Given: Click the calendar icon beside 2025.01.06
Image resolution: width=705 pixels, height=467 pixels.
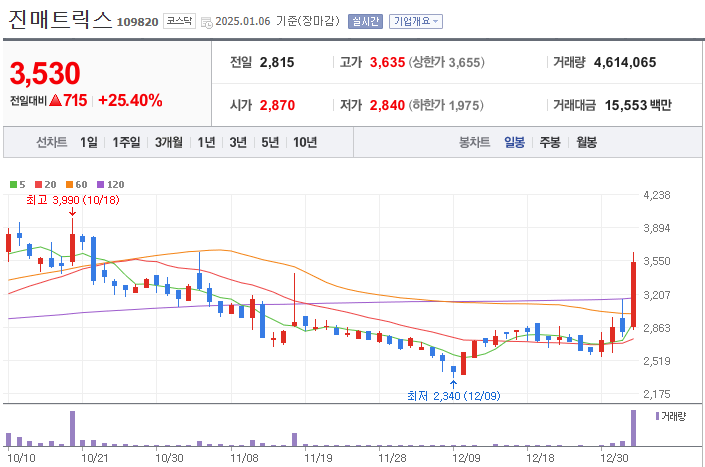Looking at the screenshot, I should 206,22.
